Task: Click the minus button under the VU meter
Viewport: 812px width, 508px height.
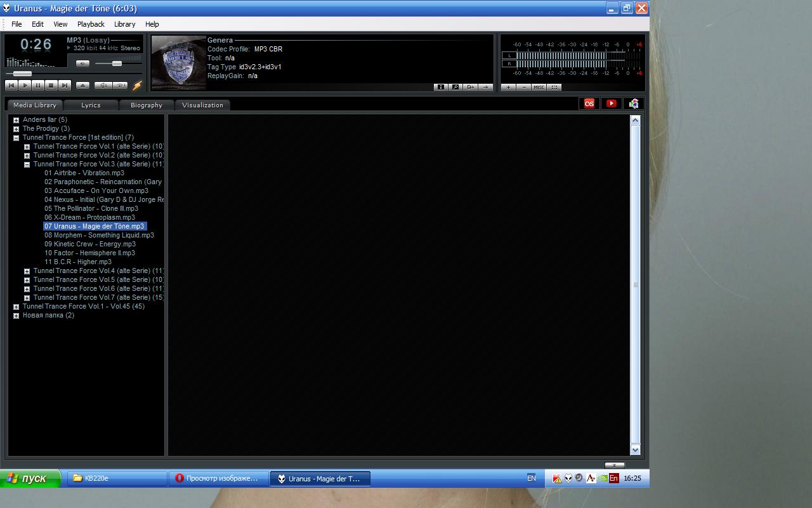Action: pos(523,87)
